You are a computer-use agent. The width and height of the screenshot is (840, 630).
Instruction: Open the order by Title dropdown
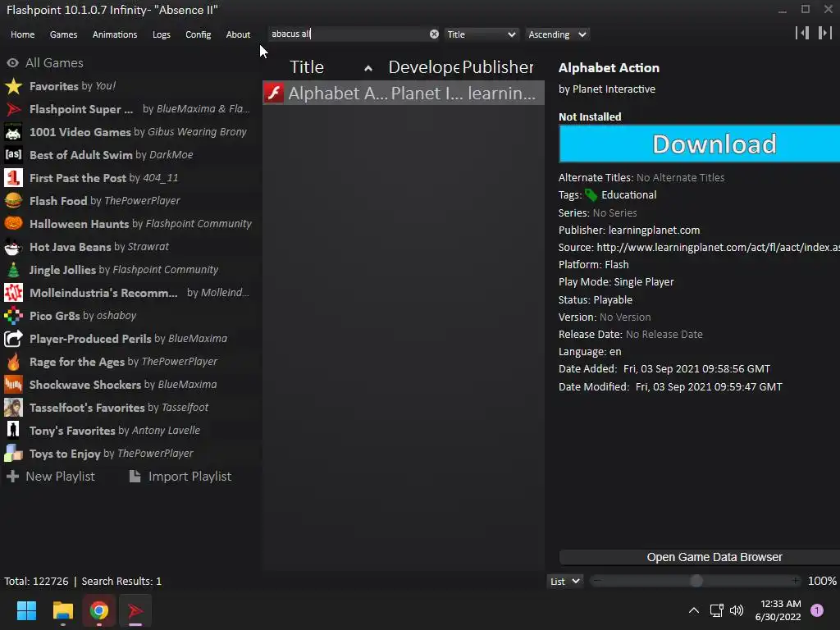(x=481, y=34)
